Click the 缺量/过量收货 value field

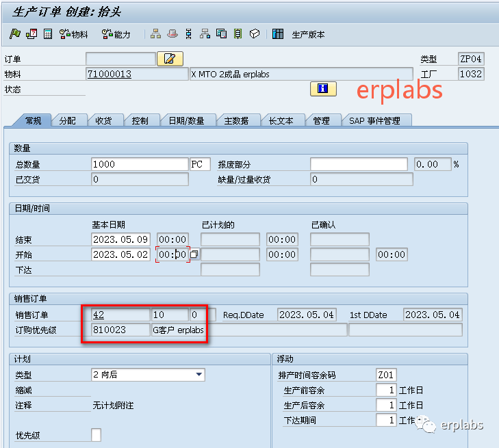point(362,179)
